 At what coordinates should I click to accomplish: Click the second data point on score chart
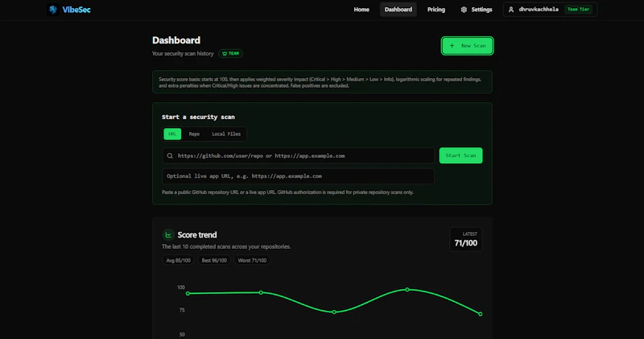click(x=261, y=292)
